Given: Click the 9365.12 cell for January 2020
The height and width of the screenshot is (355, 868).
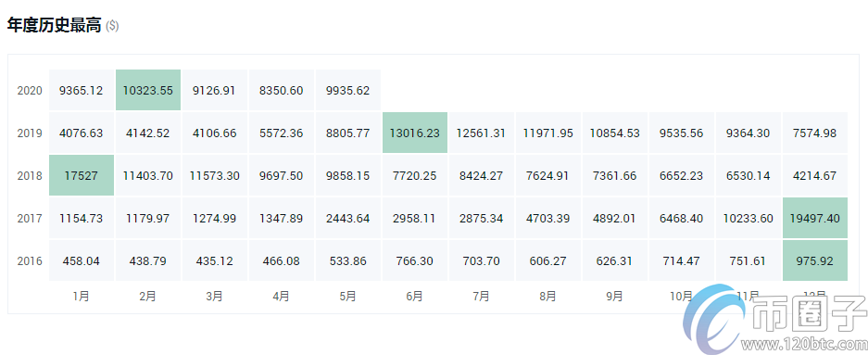Looking at the screenshot, I should (82, 90).
